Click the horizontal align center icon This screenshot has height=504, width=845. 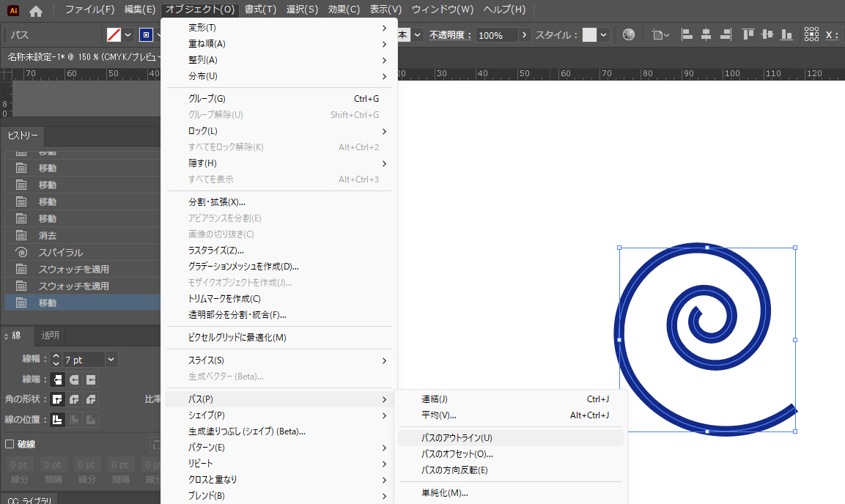(x=706, y=34)
